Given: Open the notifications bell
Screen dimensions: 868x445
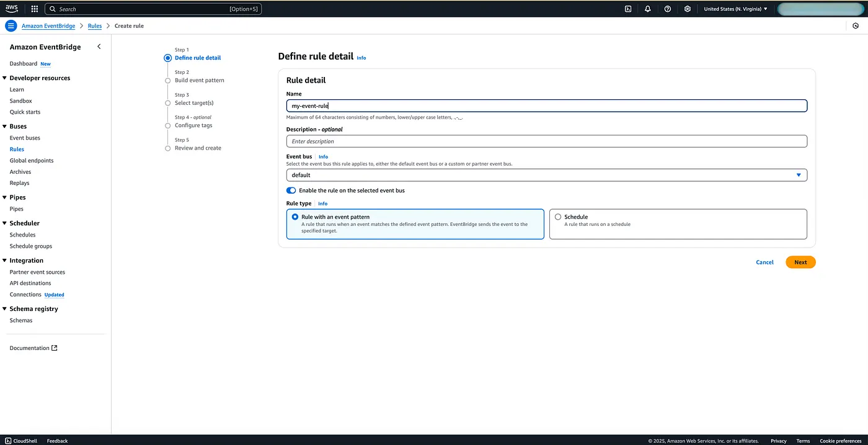Looking at the screenshot, I should (x=648, y=9).
